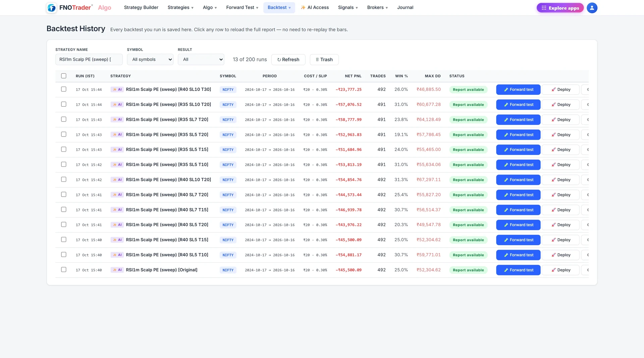The width and height of the screenshot is (644, 358).
Task: Expand the Signals nav dropdown
Action: [348, 7]
